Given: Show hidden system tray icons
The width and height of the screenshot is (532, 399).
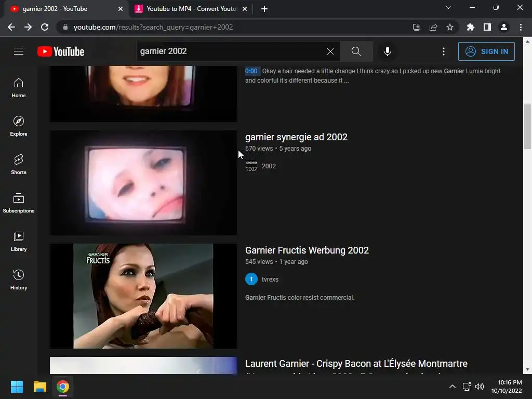Looking at the screenshot, I should click(x=453, y=387).
